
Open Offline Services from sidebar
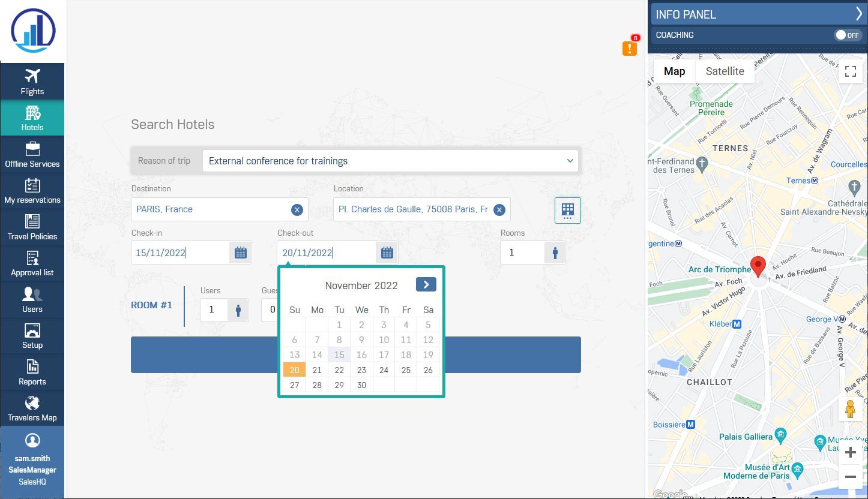[32, 154]
